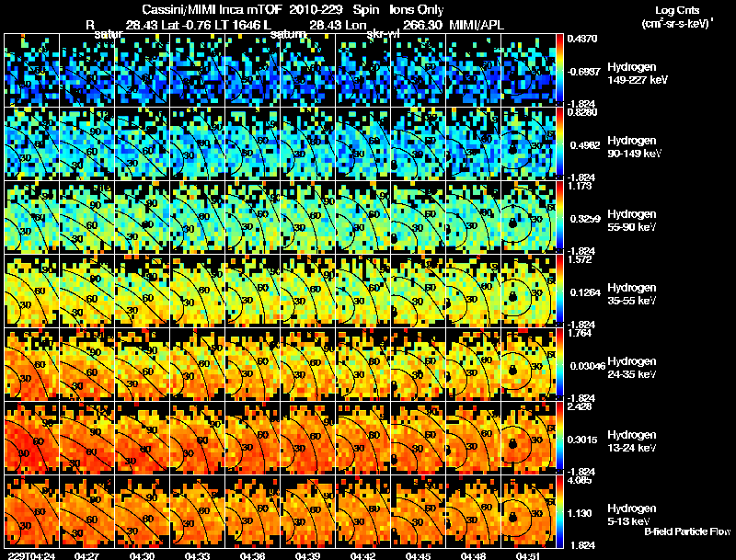Click the 'Log Cnts' units heading
This screenshot has width=736, height=560.
[x=677, y=10]
